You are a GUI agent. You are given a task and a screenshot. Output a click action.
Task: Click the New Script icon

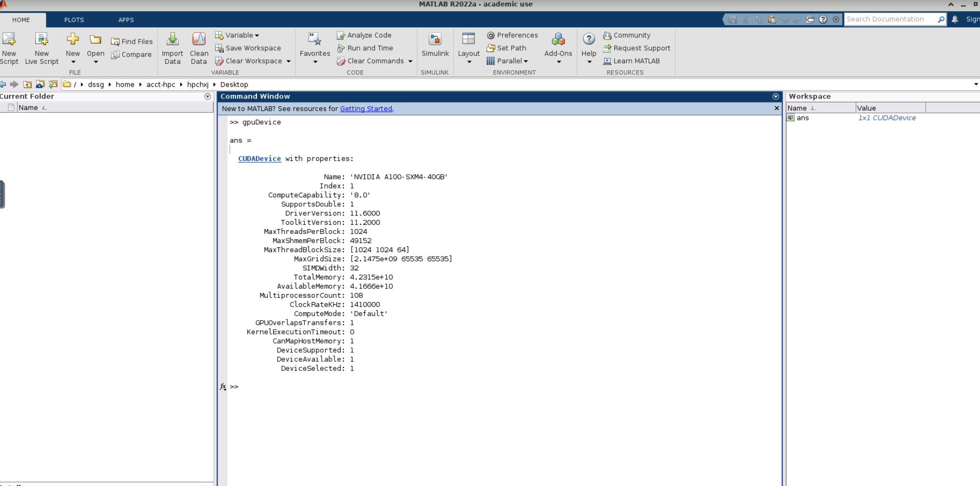coord(9,39)
